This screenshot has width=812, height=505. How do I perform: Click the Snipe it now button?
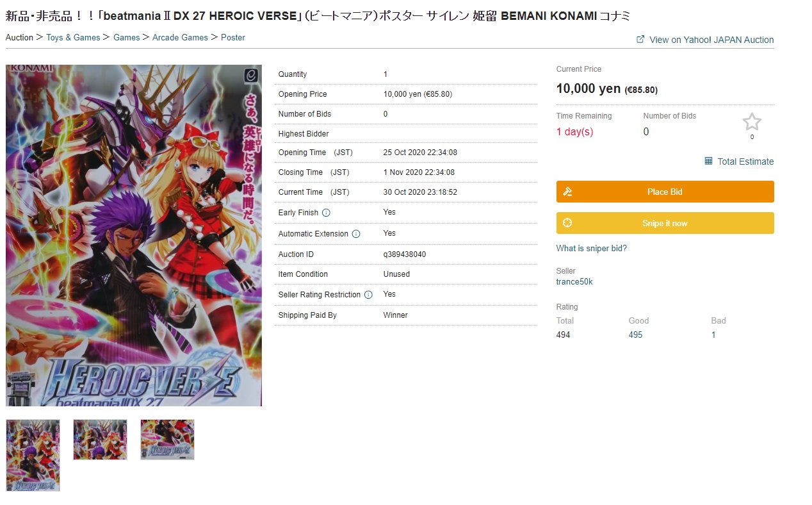(665, 223)
